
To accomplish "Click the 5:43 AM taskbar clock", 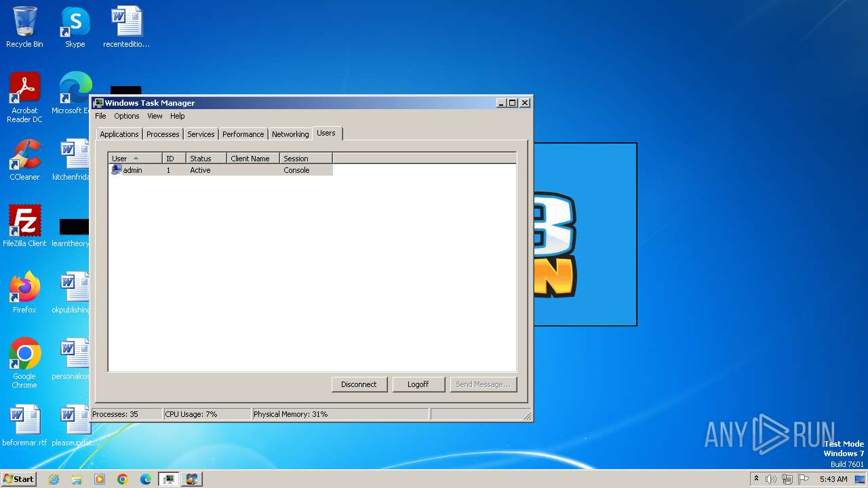I will point(833,479).
